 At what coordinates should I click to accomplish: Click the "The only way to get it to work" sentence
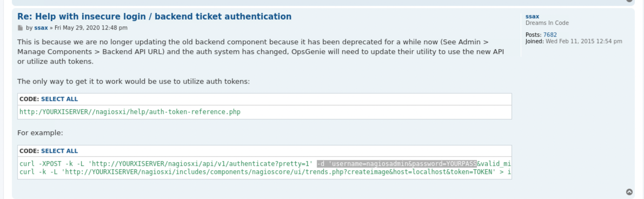click(x=134, y=81)
